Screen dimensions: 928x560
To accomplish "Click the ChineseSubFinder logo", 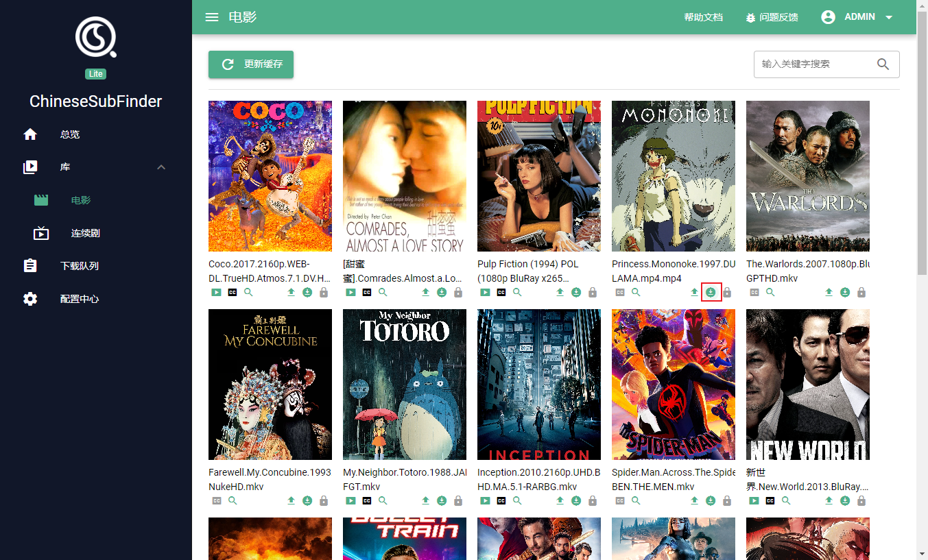I will (x=96, y=37).
